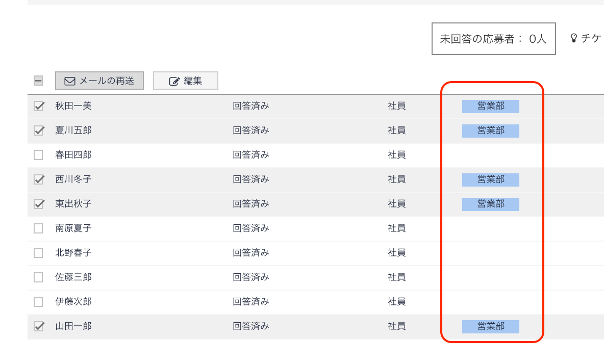Click the lightbulb icon beside チケ

(x=574, y=38)
